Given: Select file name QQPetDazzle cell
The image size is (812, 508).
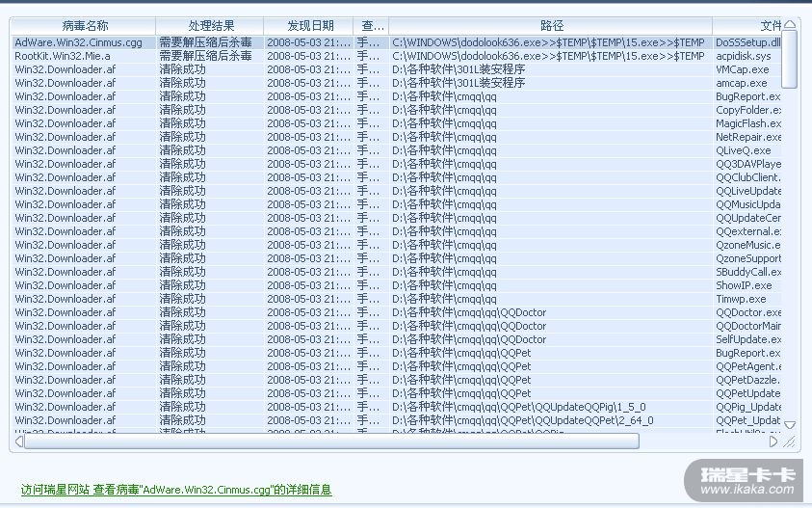Looking at the screenshot, I should tap(747, 380).
